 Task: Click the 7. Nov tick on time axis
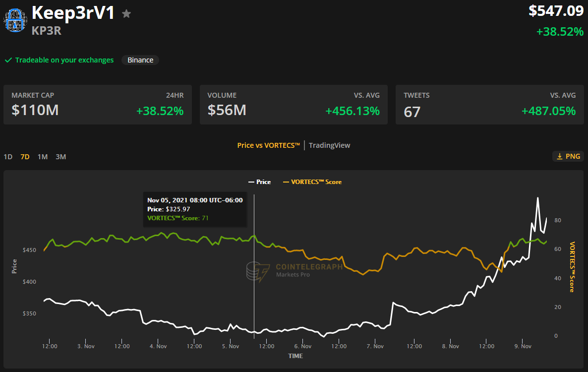[x=375, y=346]
